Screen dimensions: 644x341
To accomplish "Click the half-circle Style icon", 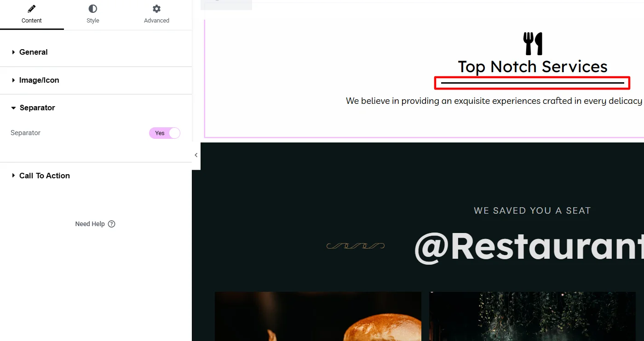I will point(93,9).
